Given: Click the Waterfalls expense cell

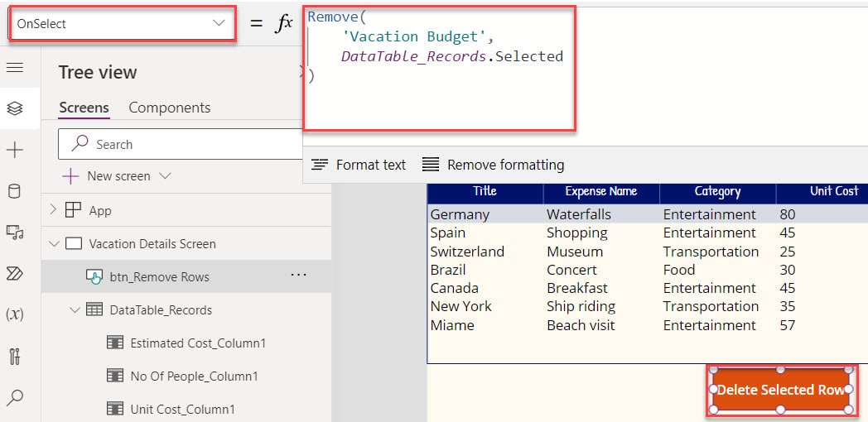Looking at the screenshot, I should [579, 214].
